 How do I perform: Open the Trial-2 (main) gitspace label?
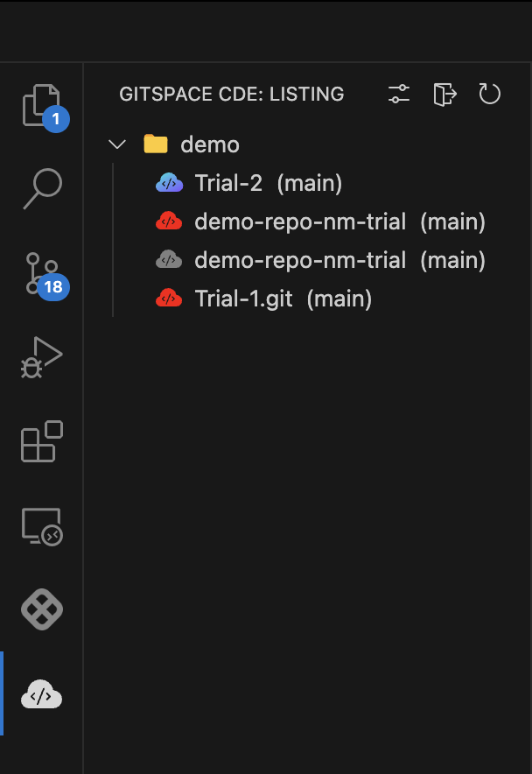point(268,183)
